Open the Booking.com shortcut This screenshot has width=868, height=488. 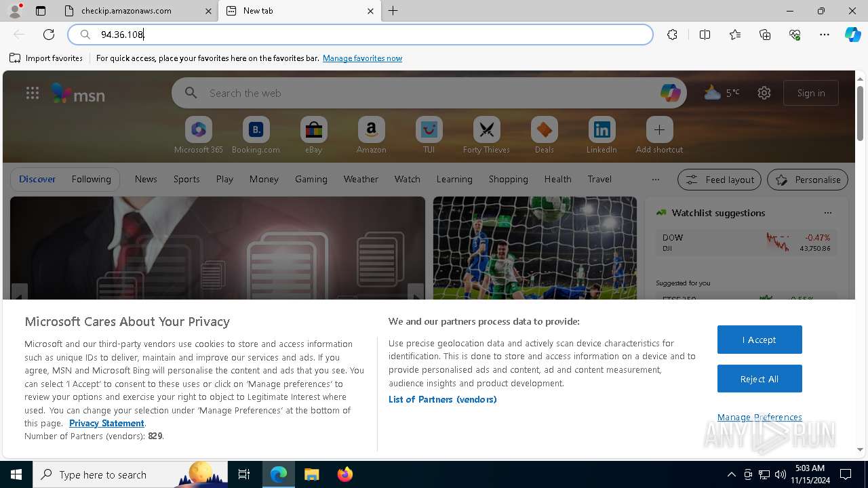click(x=256, y=135)
